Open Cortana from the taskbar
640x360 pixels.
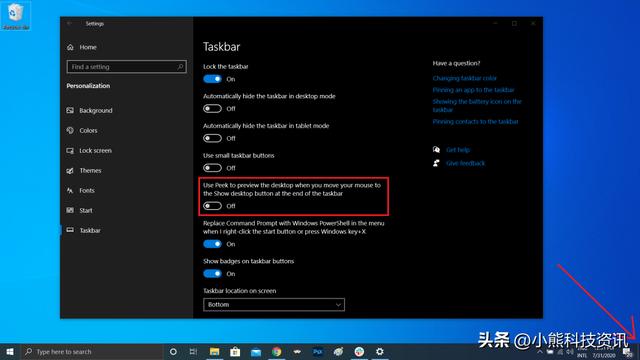pyautogui.click(x=173, y=351)
